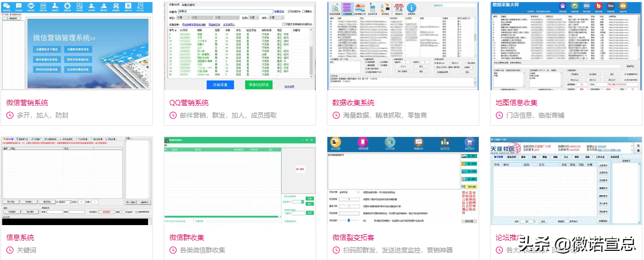
Task: Enable 只显示支持临时会话的QQ checkbox
Action: coord(284,24)
